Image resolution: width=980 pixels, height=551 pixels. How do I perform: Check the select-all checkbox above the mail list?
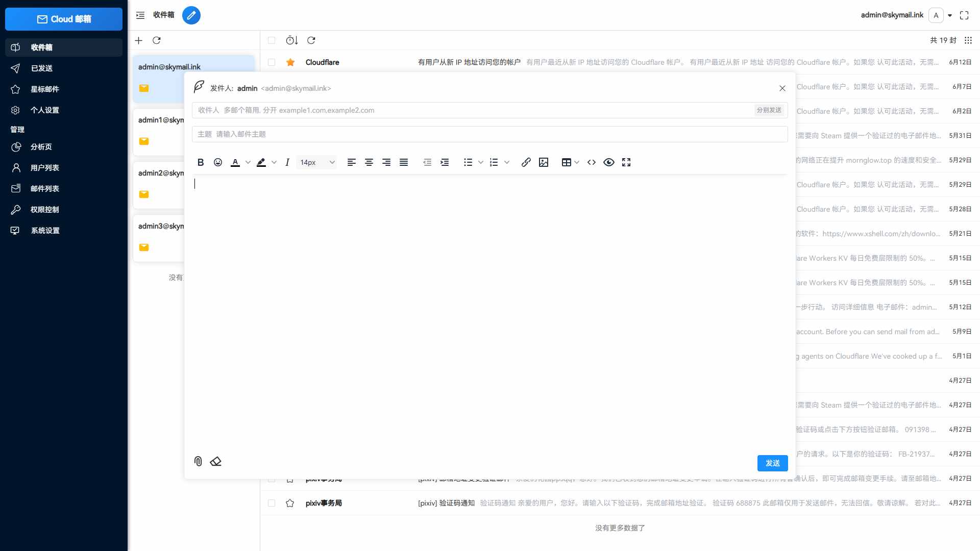(272, 40)
